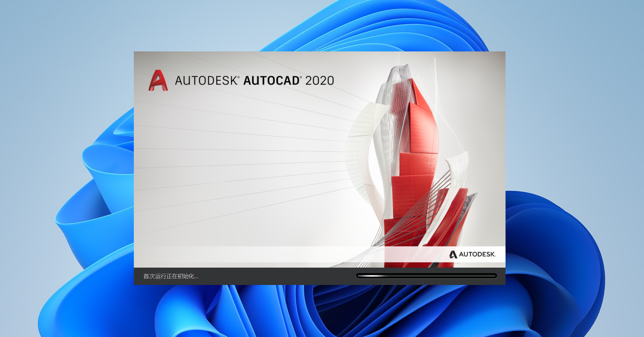Click the red AutoCAD A logo
Viewport: 644px width, 337px height.
[x=158, y=81]
